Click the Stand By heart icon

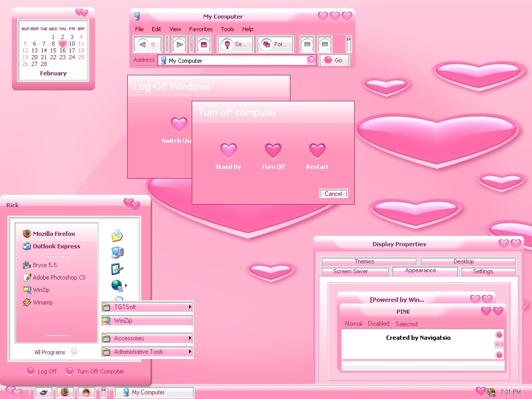[x=228, y=151]
